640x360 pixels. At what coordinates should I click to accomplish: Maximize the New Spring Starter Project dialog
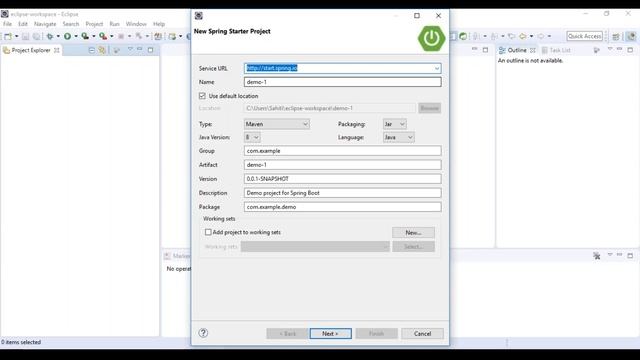tap(417, 16)
